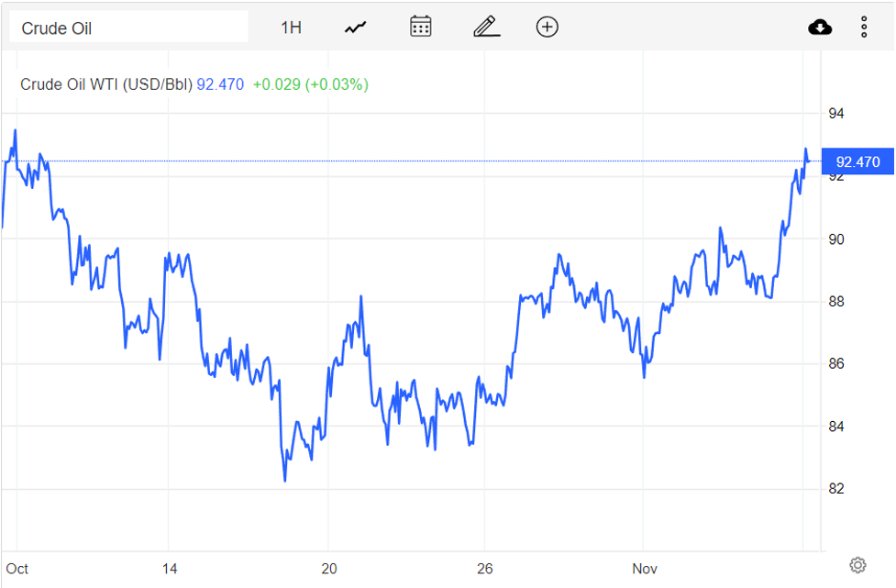Image resolution: width=896 pixels, height=588 pixels.
Task: Click the plus circle add icon
Action: [548, 27]
